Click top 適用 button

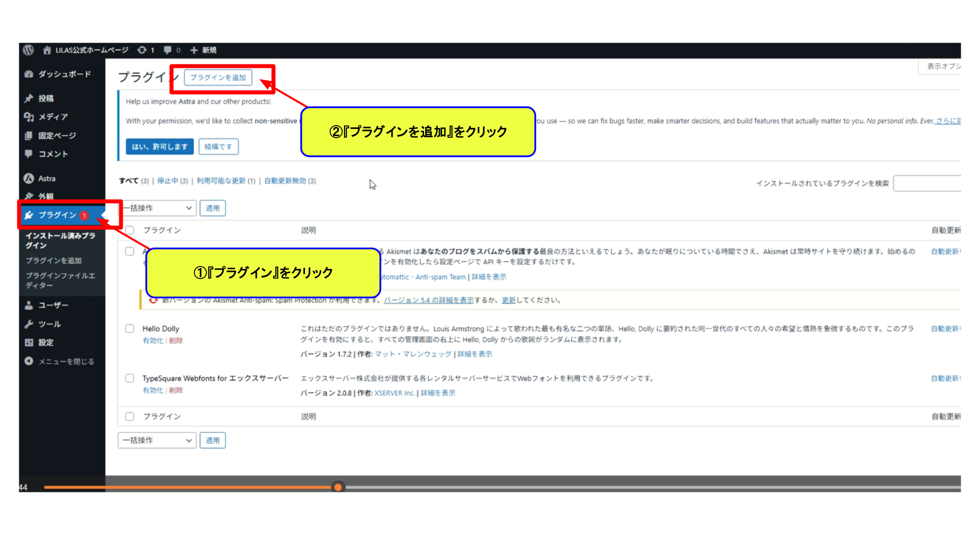(212, 208)
